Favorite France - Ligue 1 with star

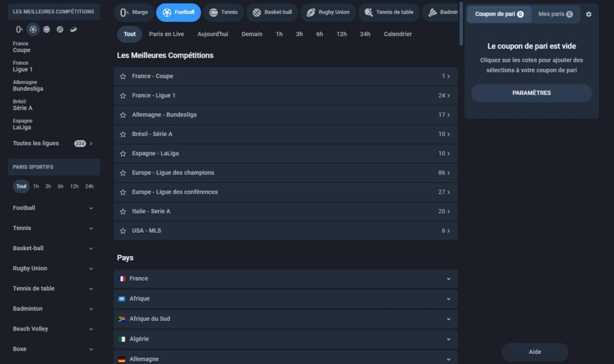(123, 96)
